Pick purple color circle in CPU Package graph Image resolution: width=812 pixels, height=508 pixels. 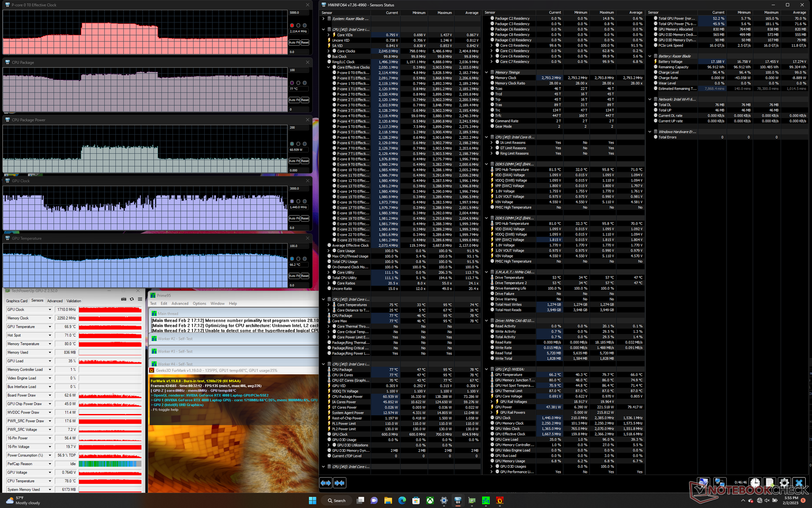coord(292,83)
